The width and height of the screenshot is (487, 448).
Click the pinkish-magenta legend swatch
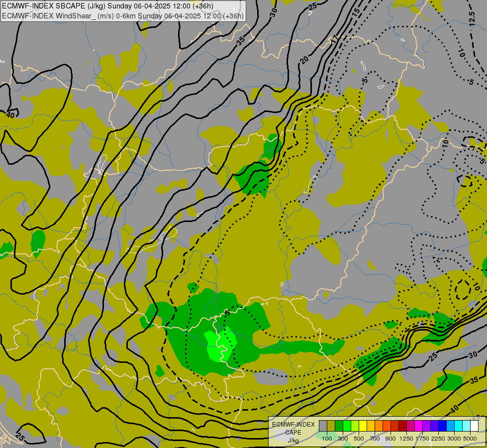pyautogui.click(x=410, y=426)
